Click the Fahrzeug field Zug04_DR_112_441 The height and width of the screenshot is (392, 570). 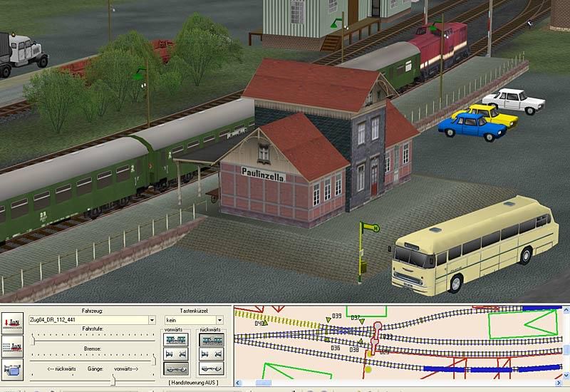[88, 321]
